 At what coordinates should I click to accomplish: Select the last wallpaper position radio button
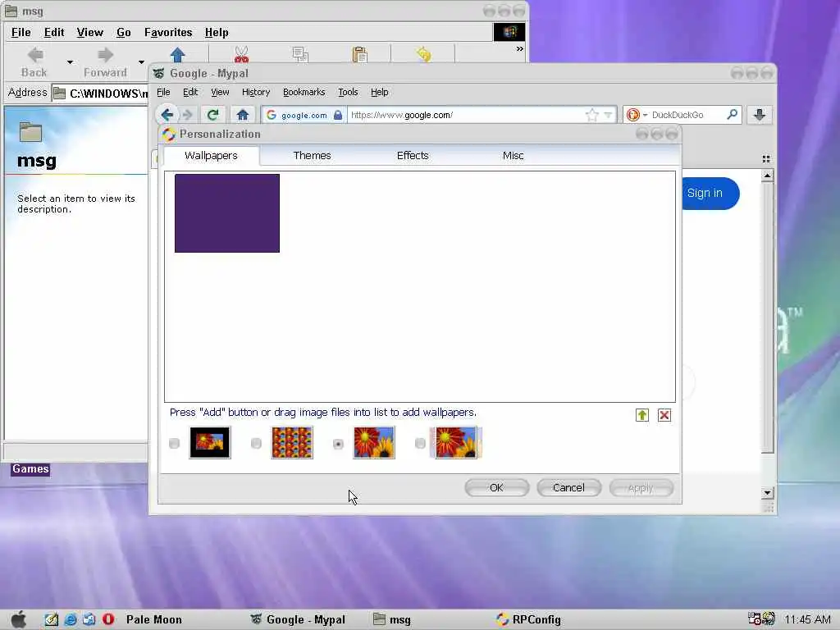pyautogui.click(x=420, y=444)
